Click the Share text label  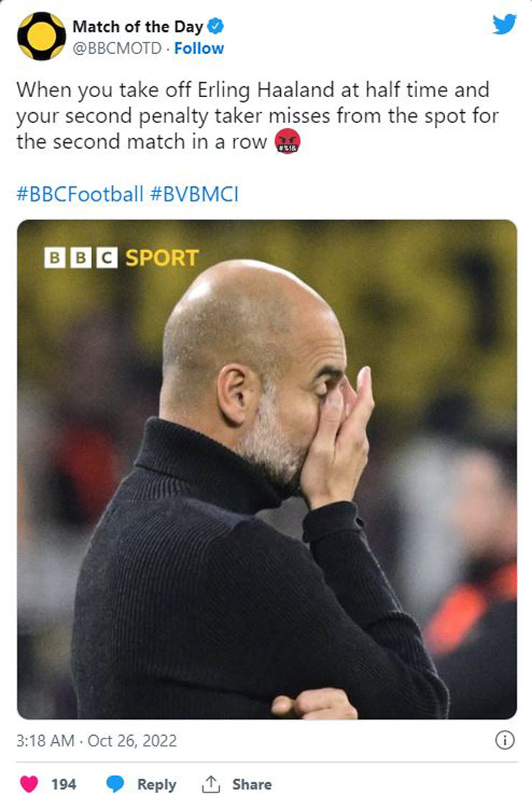coord(252,784)
